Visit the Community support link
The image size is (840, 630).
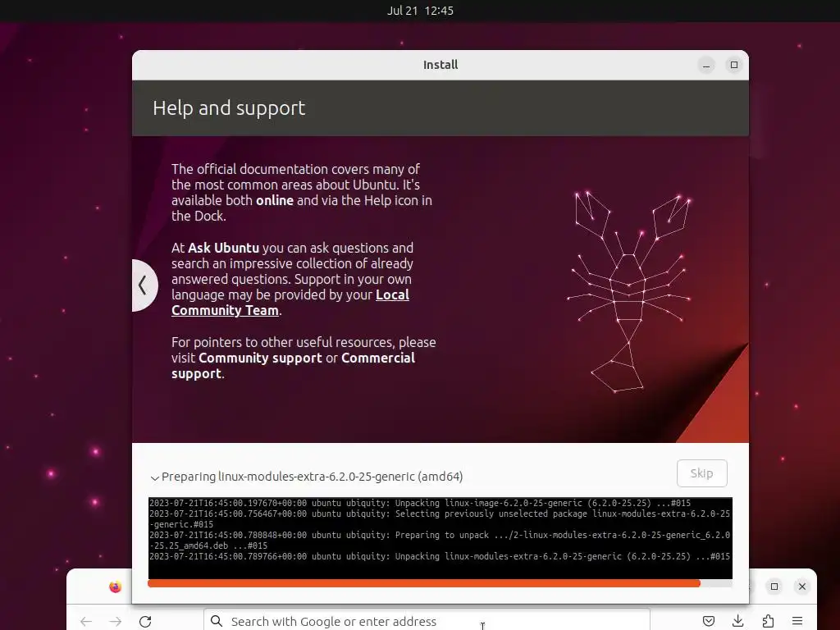tap(260, 358)
